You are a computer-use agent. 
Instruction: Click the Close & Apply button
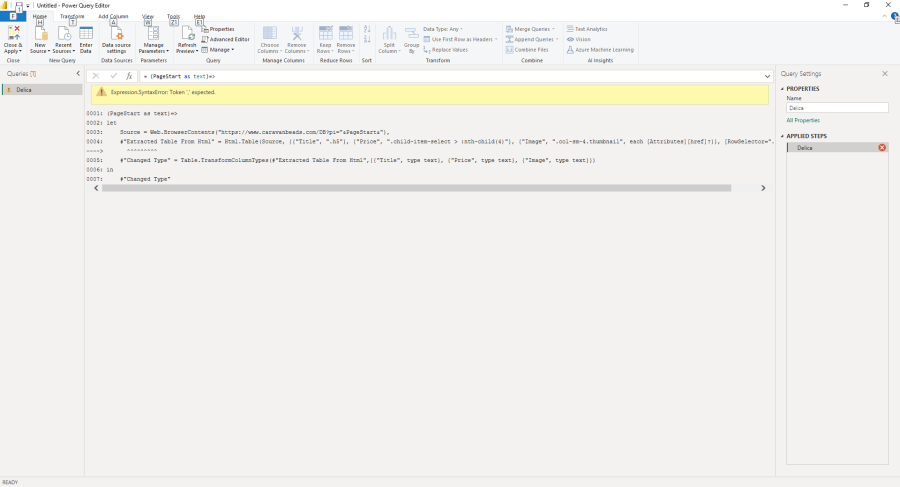pos(13,39)
